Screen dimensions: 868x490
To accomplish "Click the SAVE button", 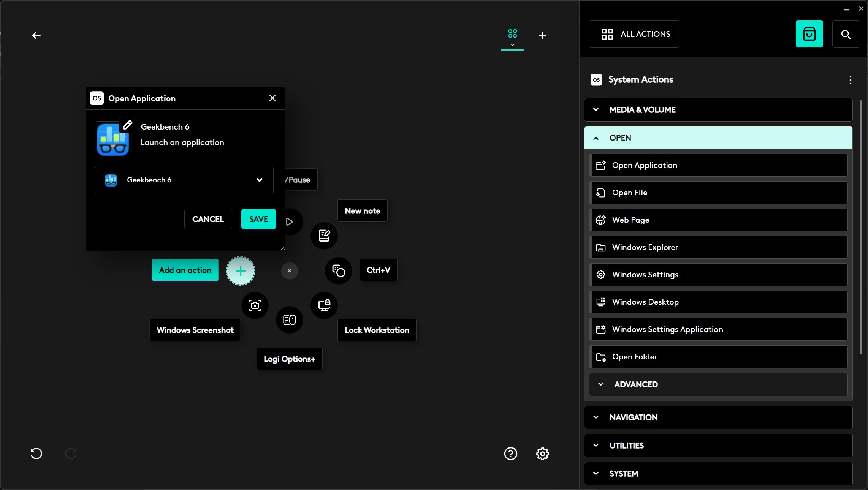I will pos(258,219).
